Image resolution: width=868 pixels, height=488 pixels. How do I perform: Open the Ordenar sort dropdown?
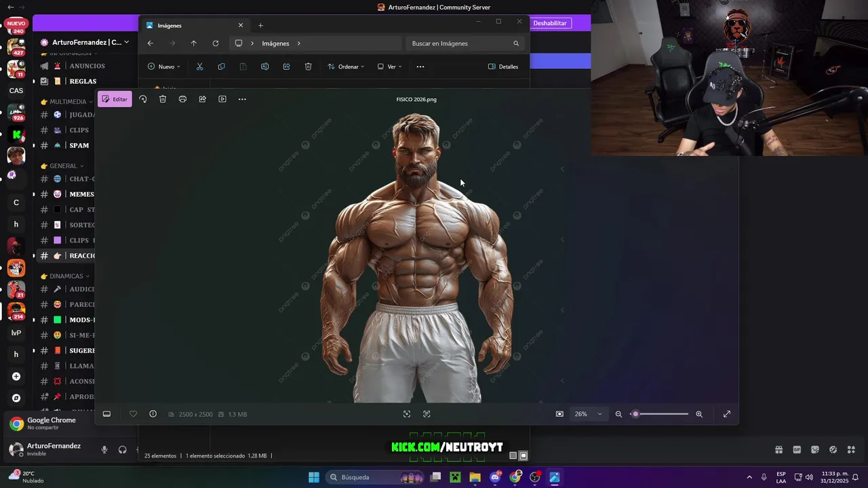tap(346, 66)
